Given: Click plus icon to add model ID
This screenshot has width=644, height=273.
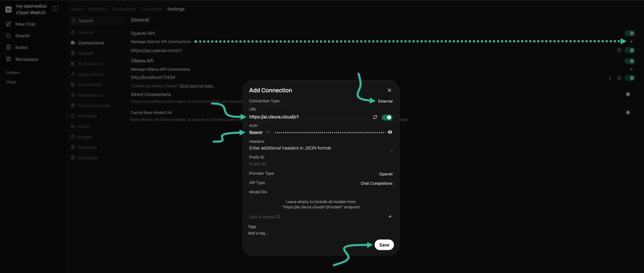Looking at the screenshot, I should pyautogui.click(x=390, y=216).
